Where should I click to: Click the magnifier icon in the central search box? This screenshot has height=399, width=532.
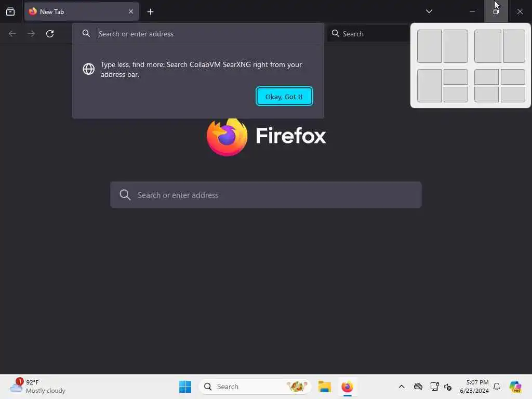(125, 195)
